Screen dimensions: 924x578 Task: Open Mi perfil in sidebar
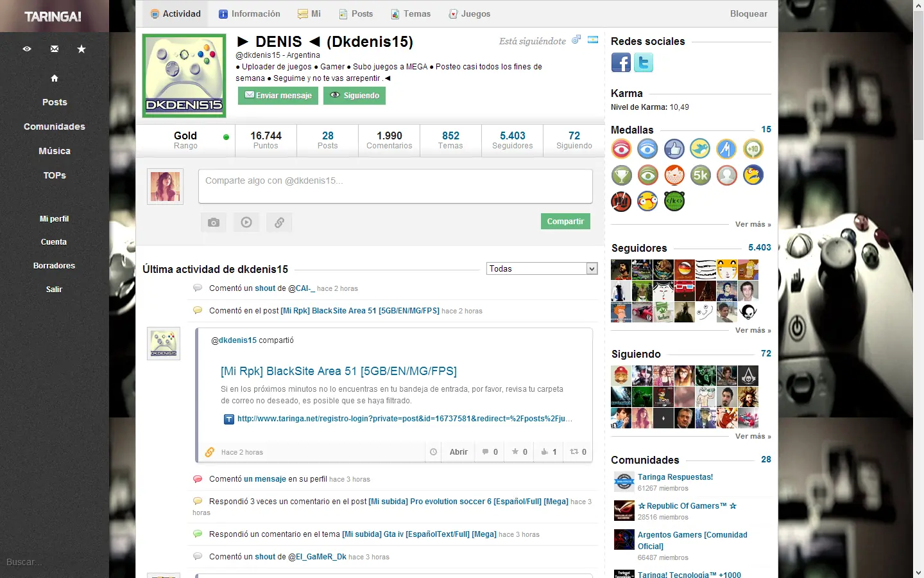point(55,219)
